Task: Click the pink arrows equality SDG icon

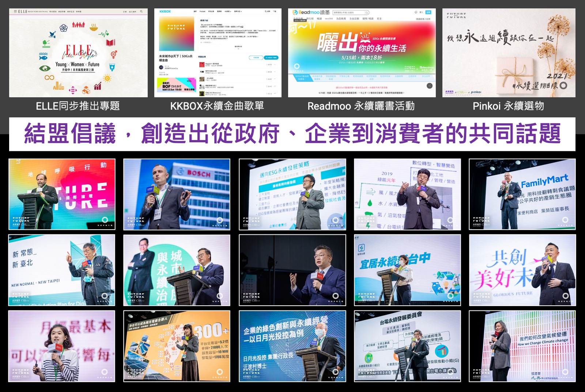Action: click(73, 90)
